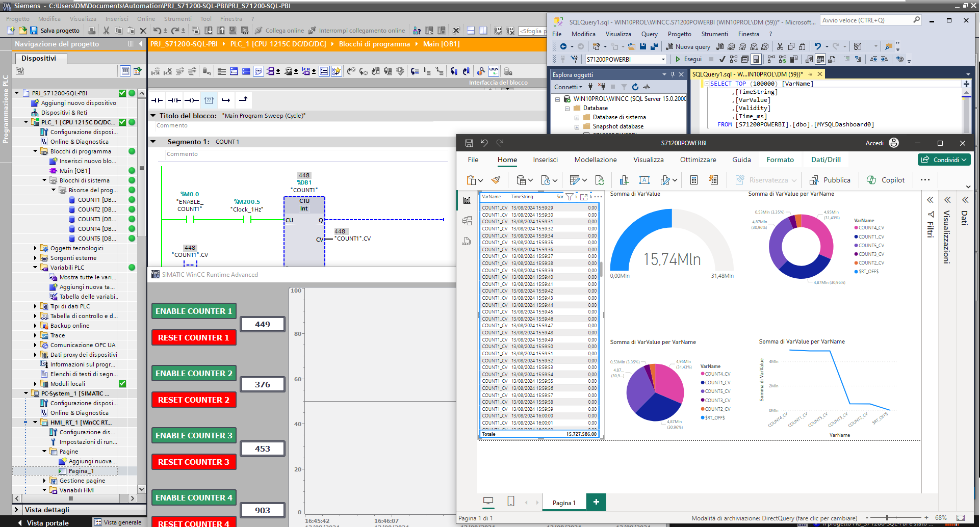Insert an output coil in ladder editor

(192, 100)
